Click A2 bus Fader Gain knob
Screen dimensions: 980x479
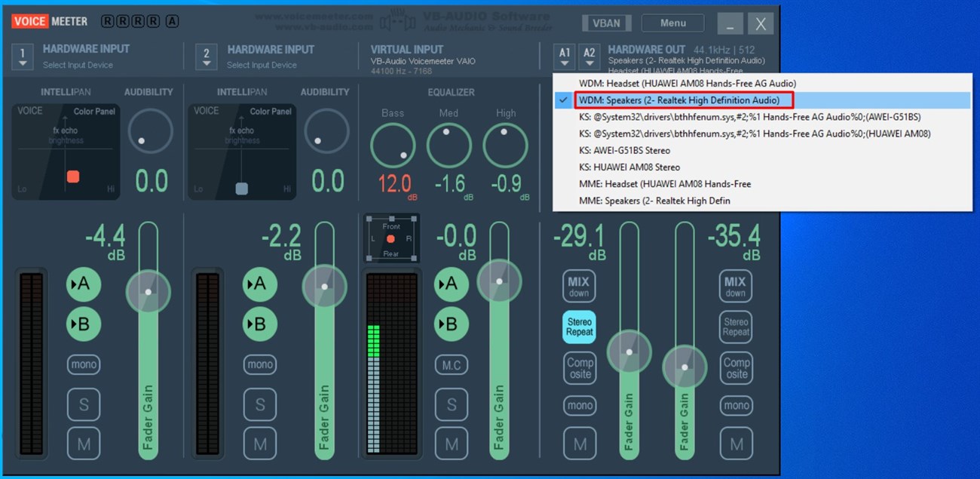pos(684,368)
